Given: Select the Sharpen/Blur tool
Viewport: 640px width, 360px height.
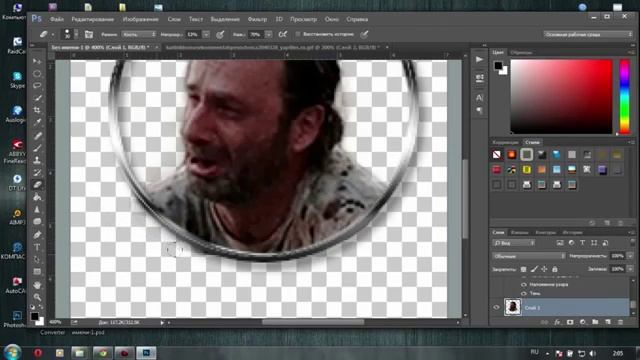Looking at the screenshot, I should 37,209.
